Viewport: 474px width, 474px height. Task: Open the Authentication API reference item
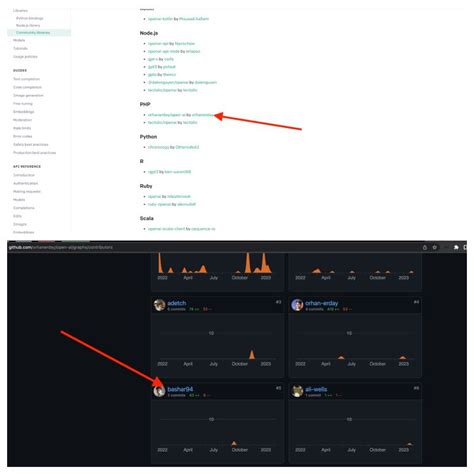coord(26,183)
